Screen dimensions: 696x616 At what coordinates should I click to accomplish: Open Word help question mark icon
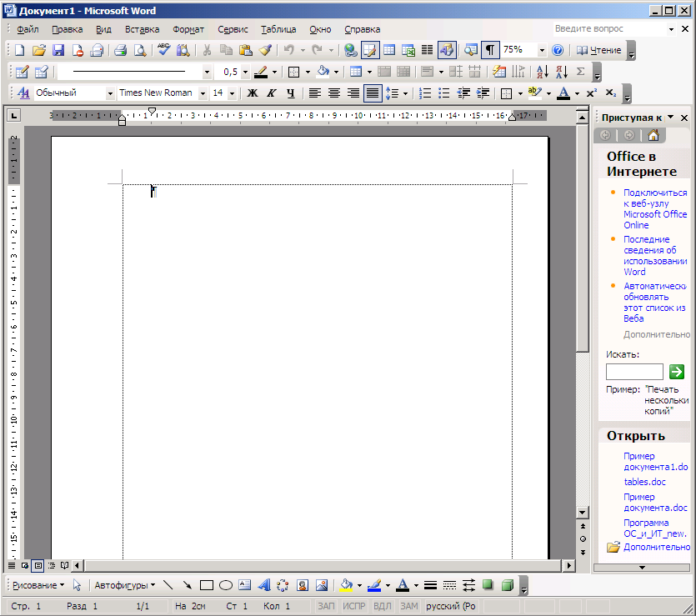[x=558, y=50]
